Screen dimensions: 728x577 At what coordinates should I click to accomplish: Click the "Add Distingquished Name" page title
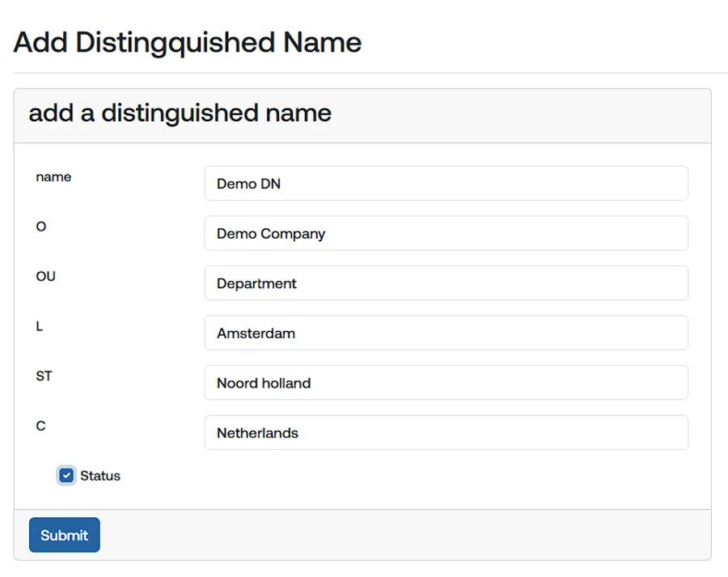tap(188, 42)
